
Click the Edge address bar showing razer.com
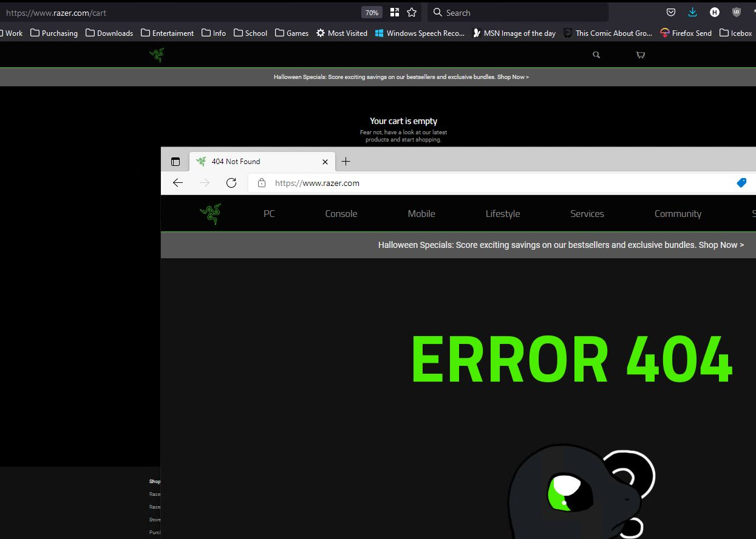502,183
